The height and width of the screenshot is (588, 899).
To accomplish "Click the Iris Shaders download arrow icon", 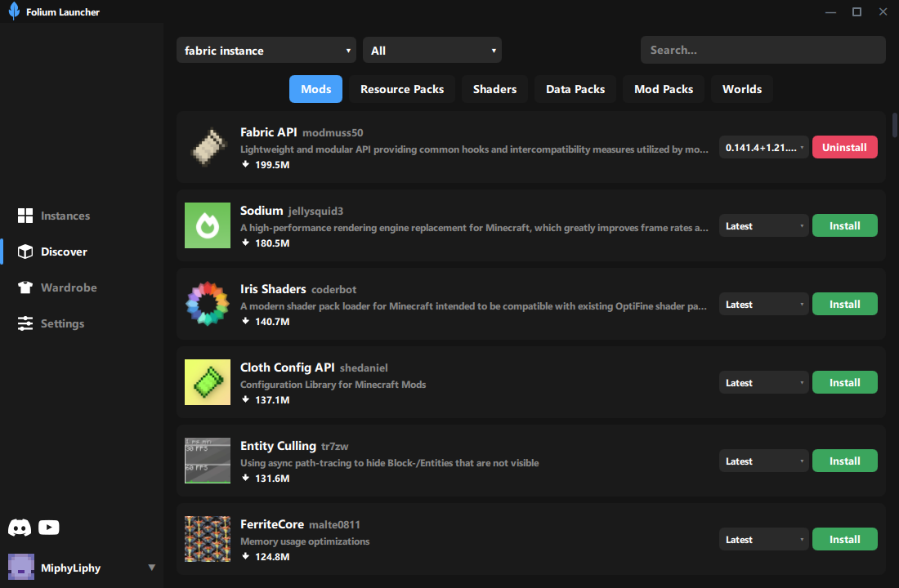I will [245, 321].
